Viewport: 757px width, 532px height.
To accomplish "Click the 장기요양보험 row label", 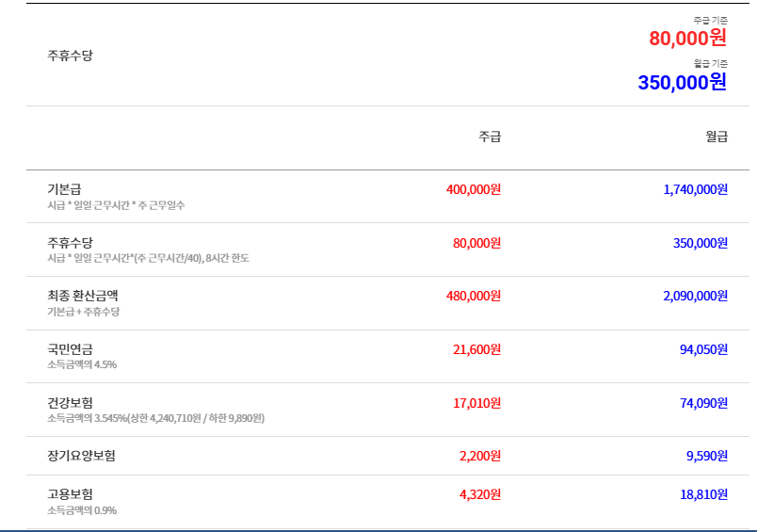I will (x=81, y=455).
